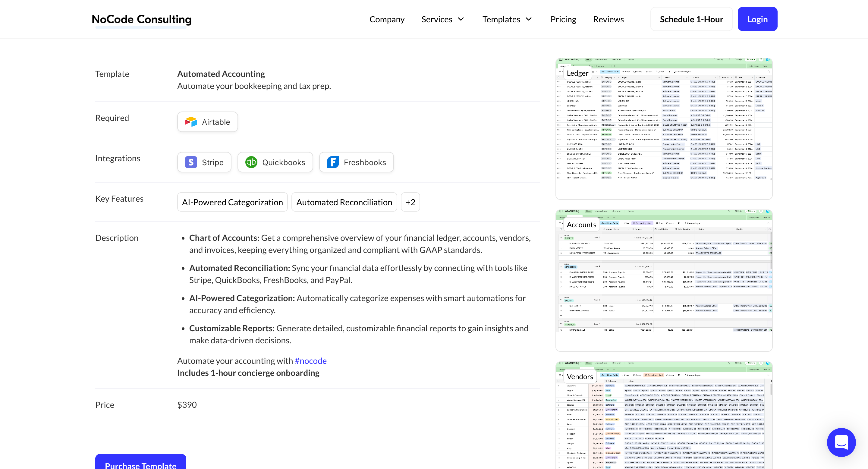Expand the Services dropdown chevron
Image resolution: width=868 pixels, height=469 pixels.
point(461,19)
